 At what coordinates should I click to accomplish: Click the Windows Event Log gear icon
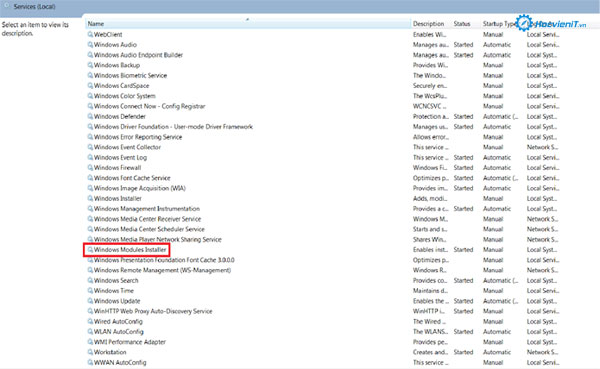90,157
